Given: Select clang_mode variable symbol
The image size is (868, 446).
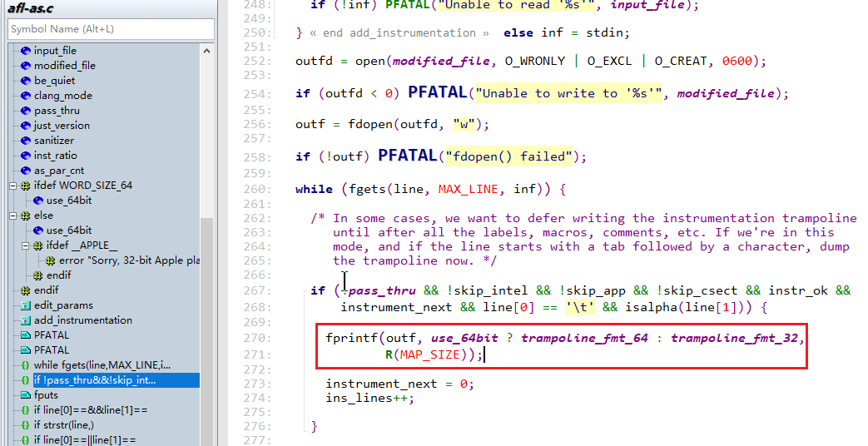Looking at the screenshot, I should coord(62,95).
